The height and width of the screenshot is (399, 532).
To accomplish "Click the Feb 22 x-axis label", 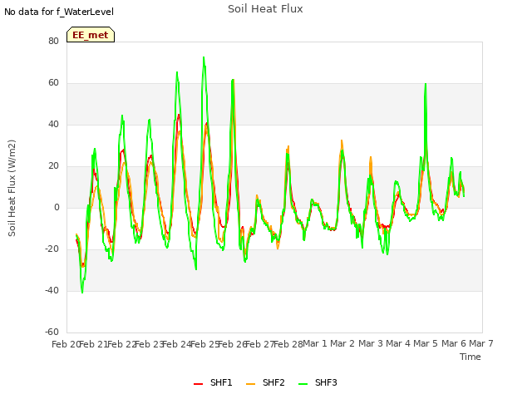I will [x=121, y=344].
